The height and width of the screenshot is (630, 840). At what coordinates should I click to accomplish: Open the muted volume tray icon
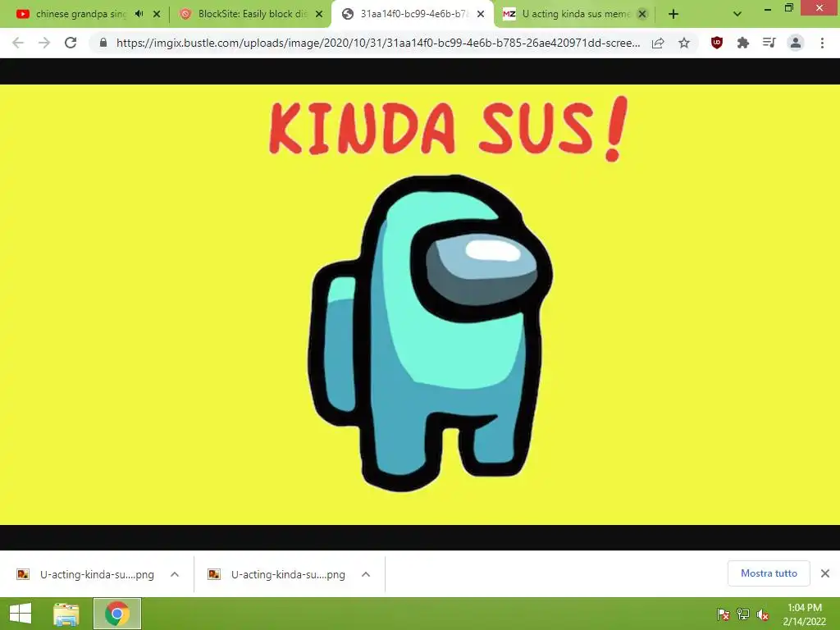pyautogui.click(x=763, y=614)
